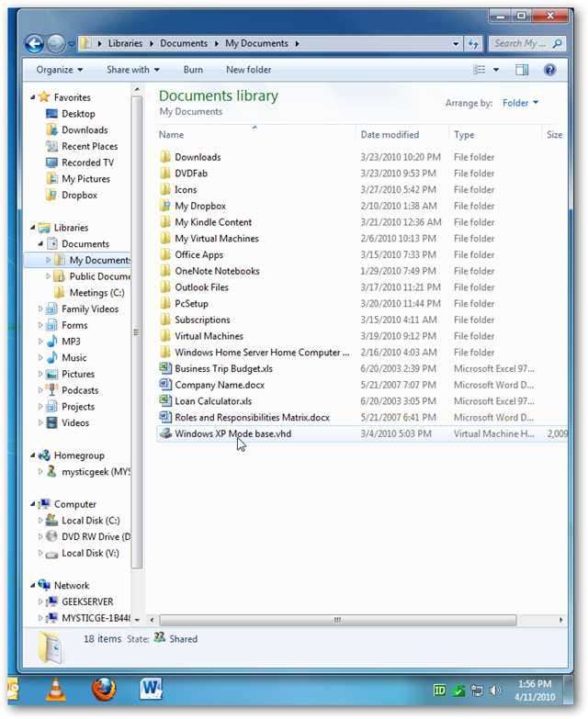Click Burn in the toolbar
The width and height of the screenshot is (588, 719).
click(x=193, y=70)
